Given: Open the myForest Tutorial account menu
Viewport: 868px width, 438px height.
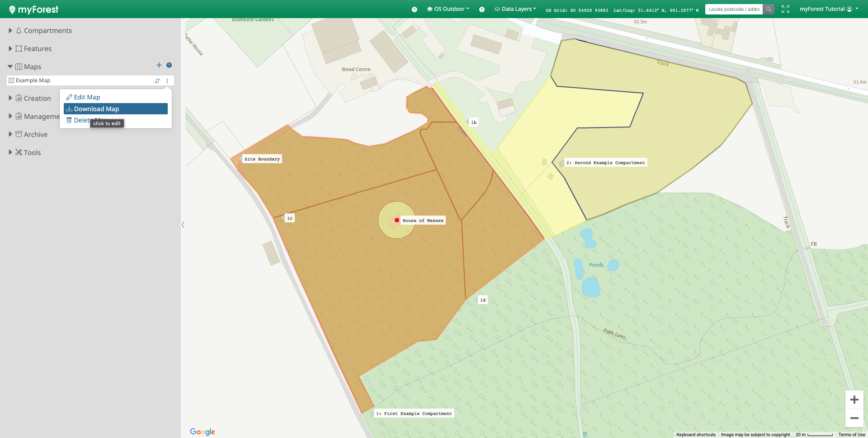Looking at the screenshot, I should 829,9.
